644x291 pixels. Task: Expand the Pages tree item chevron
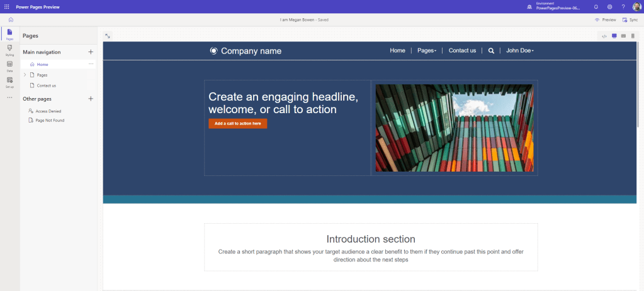25,75
